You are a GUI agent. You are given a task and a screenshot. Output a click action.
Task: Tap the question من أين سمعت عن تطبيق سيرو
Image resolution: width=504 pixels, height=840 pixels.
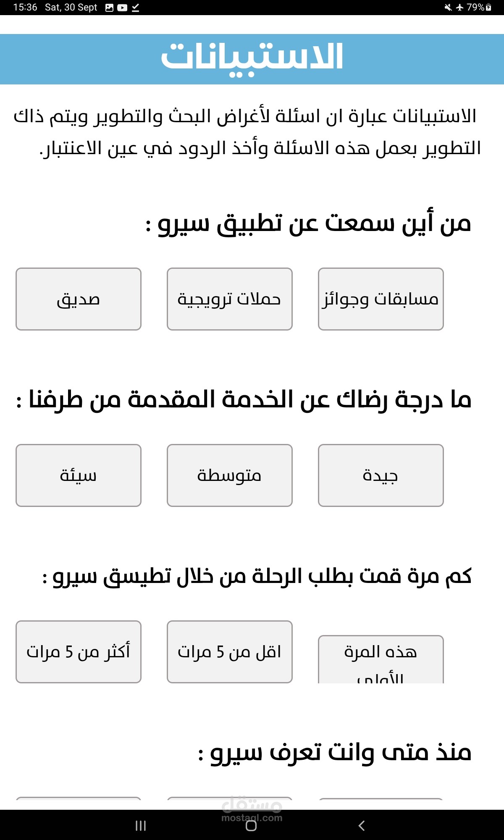point(308,223)
